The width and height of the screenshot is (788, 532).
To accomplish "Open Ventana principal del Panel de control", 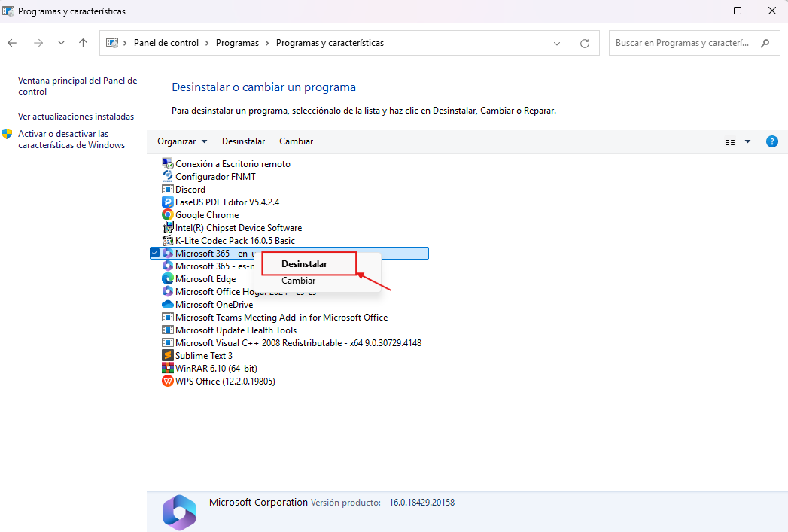I will pos(78,86).
